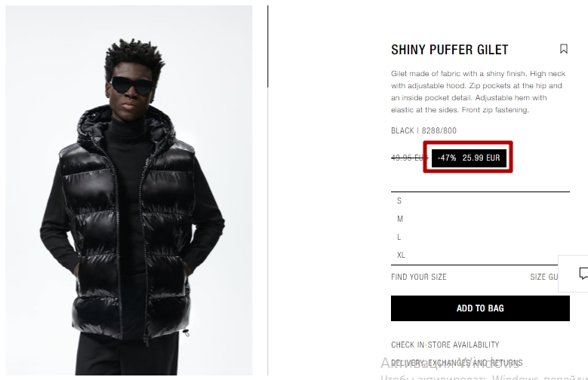Click the BLACK | 8288/800 color reference
This screenshot has width=588, height=380.
click(423, 130)
